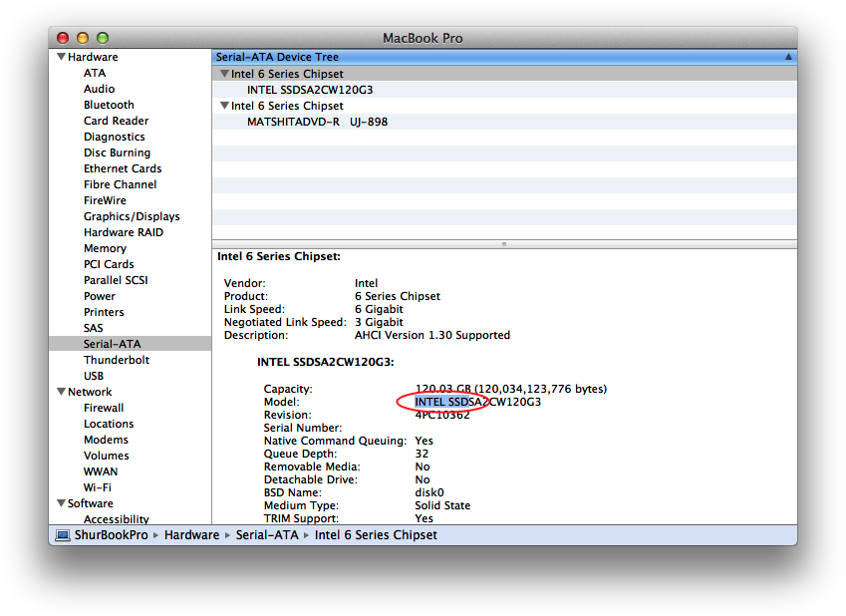Open Power information

click(x=100, y=296)
